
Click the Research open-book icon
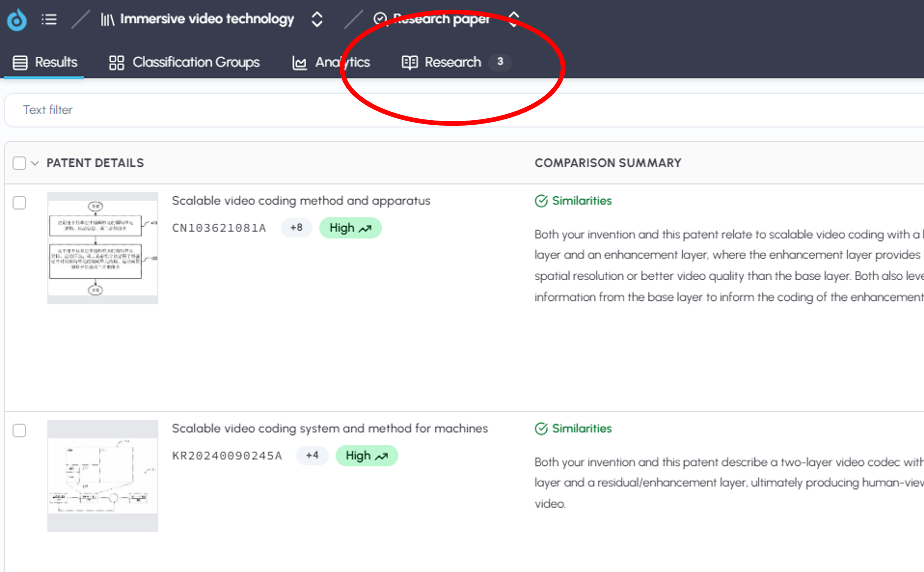(410, 62)
